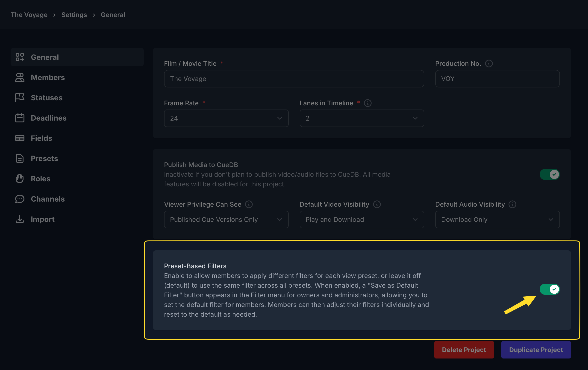Screen dimensions: 588x370
Task: Click the Settings breadcrumb link
Action: pos(74,15)
